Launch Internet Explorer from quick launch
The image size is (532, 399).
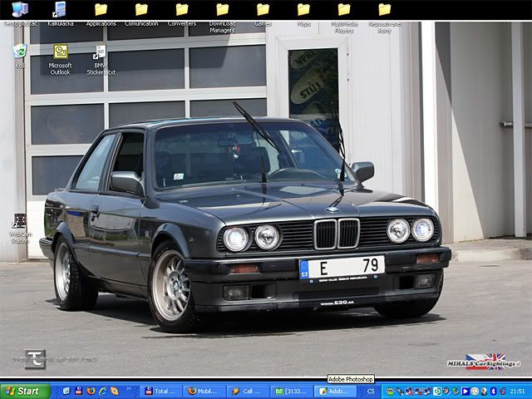pyautogui.click(x=102, y=392)
